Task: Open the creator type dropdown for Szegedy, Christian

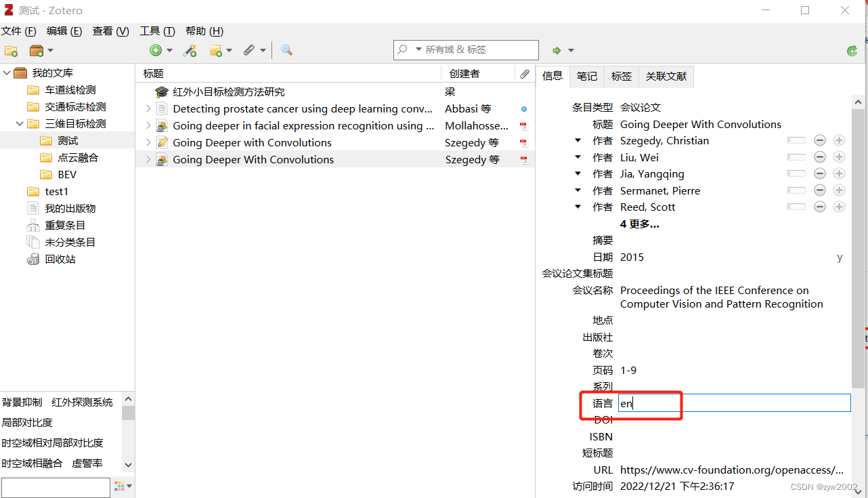Action: pos(578,140)
